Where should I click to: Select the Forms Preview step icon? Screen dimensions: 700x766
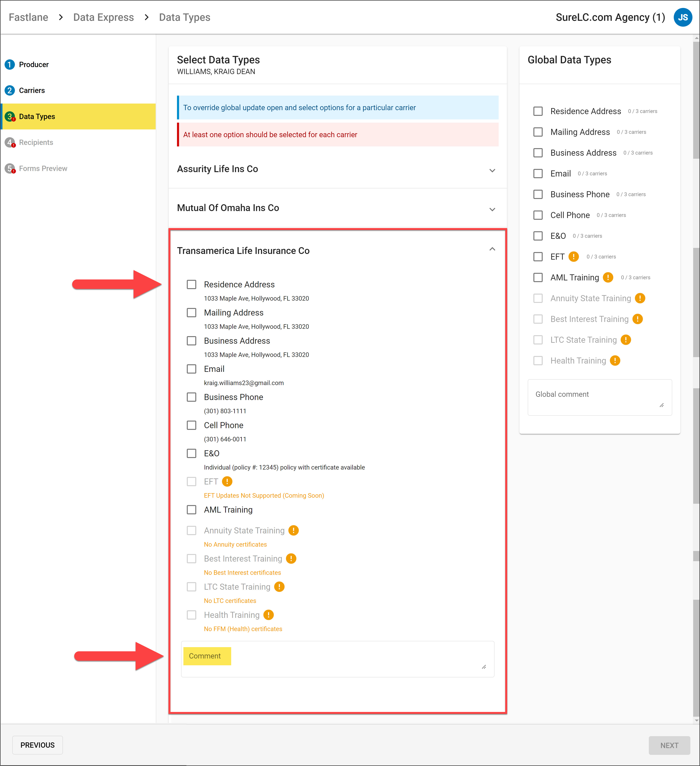9,168
